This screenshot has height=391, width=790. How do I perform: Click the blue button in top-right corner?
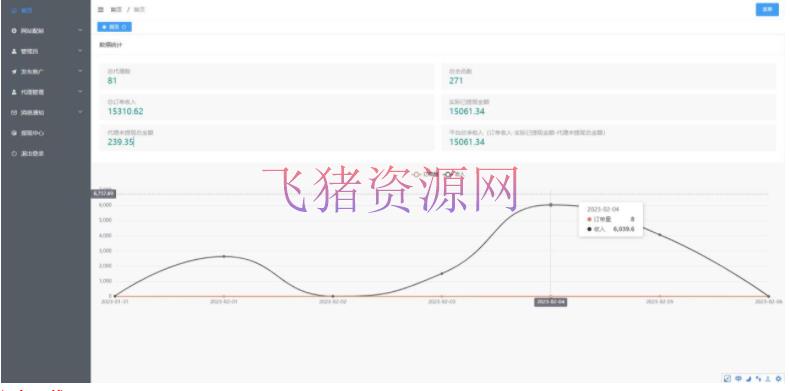pyautogui.click(x=767, y=10)
